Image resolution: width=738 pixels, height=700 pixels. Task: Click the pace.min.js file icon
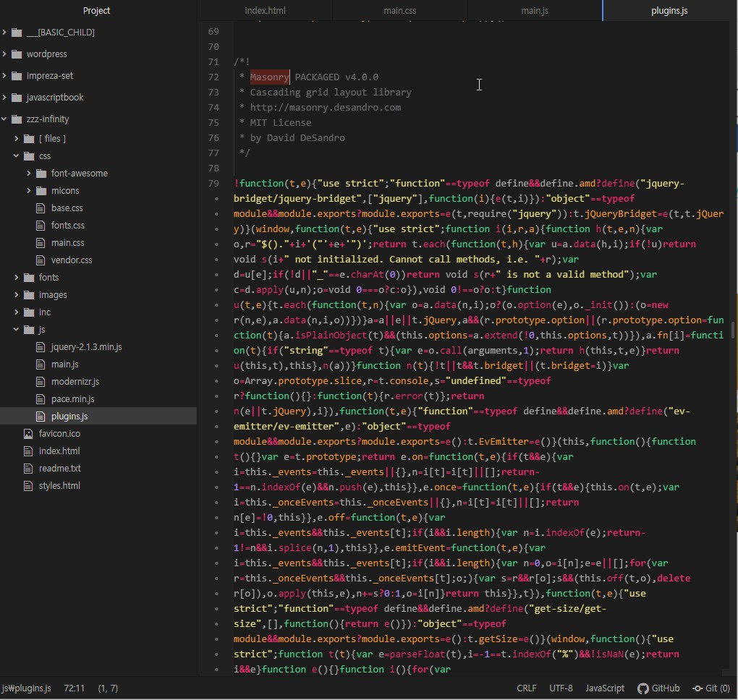pyautogui.click(x=41, y=399)
